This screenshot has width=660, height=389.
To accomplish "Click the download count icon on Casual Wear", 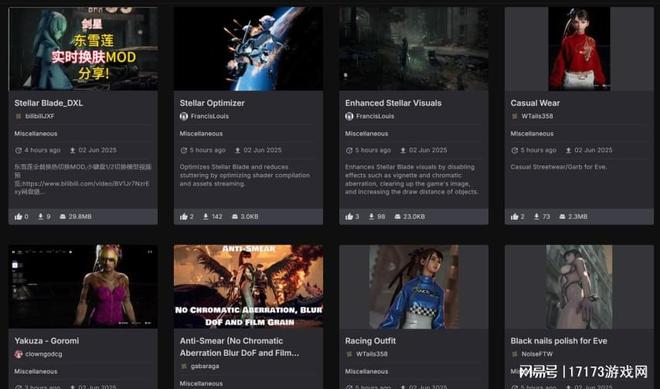I will point(536,216).
